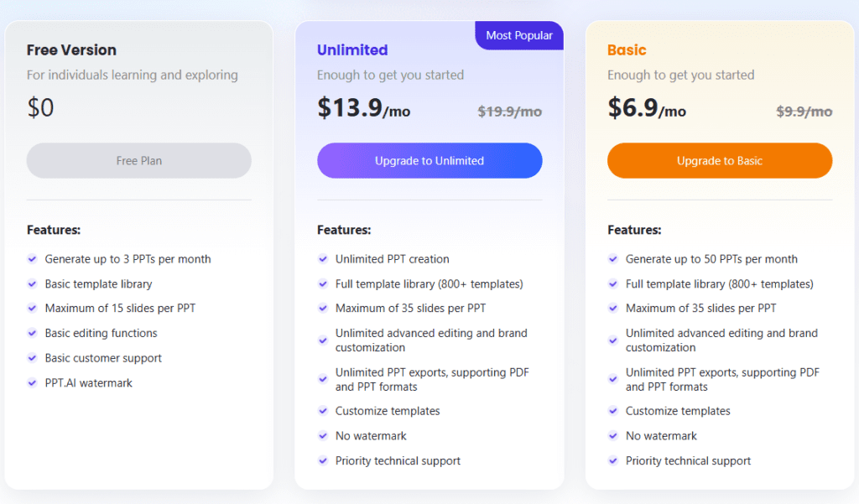This screenshot has width=859, height=504.
Task: Click the Most Popular badge
Action: point(518,35)
